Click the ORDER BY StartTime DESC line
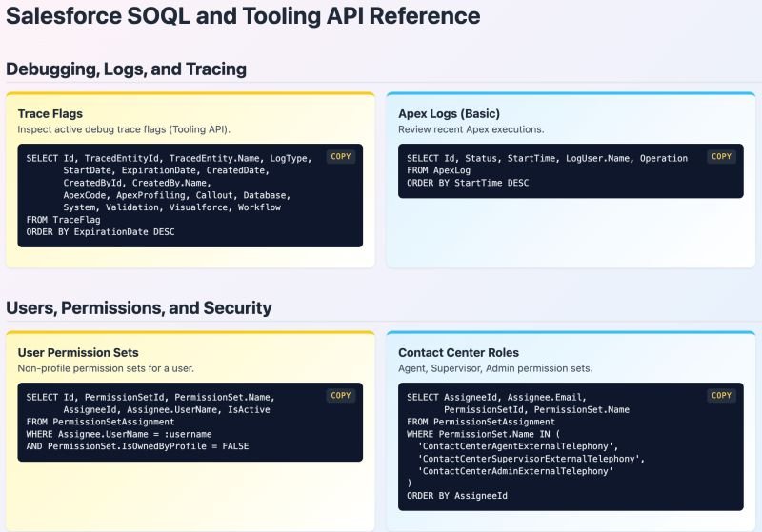 pyautogui.click(x=468, y=183)
